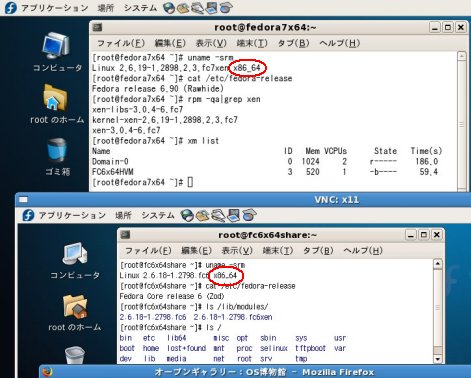Launch the Evolution mail icon inside the VNC panel
471x378 pixels.
point(202,216)
